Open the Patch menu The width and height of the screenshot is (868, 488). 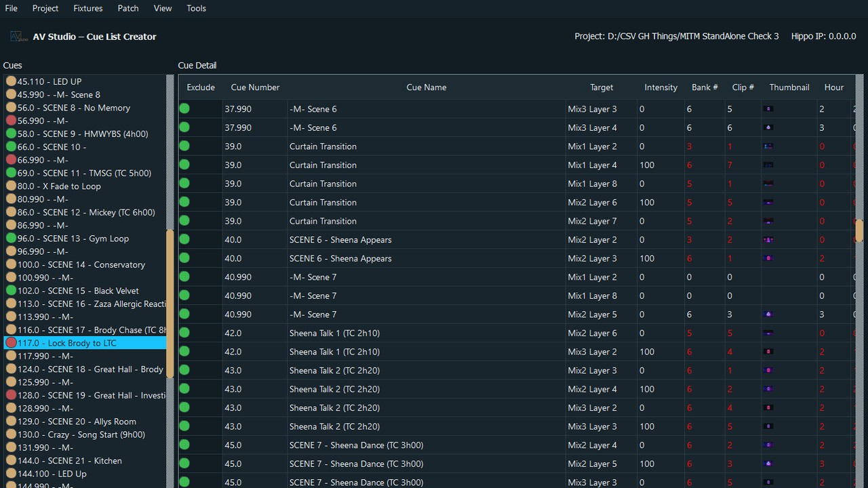[x=128, y=8]
